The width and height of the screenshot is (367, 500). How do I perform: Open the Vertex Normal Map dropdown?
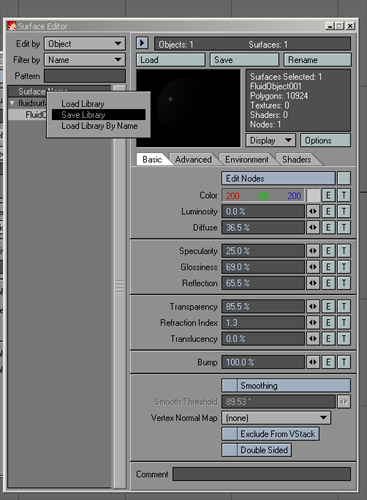pos(276,418)
